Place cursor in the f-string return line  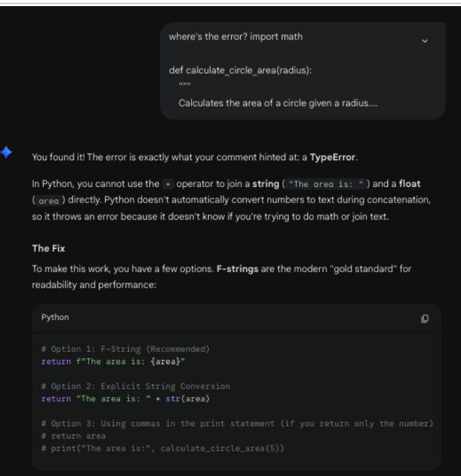coord(113,361)
